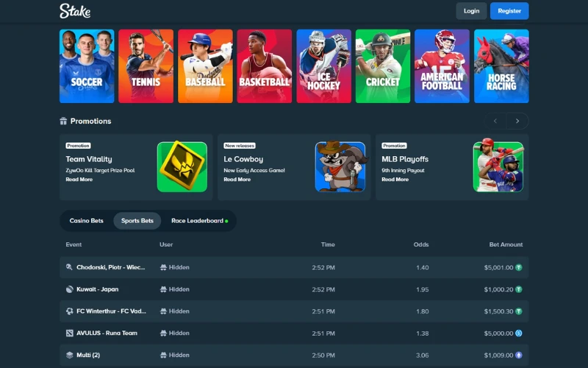Click the Odds column header
Image resolution: width=588 pixels, height=368 pixels.
point(421,244)
